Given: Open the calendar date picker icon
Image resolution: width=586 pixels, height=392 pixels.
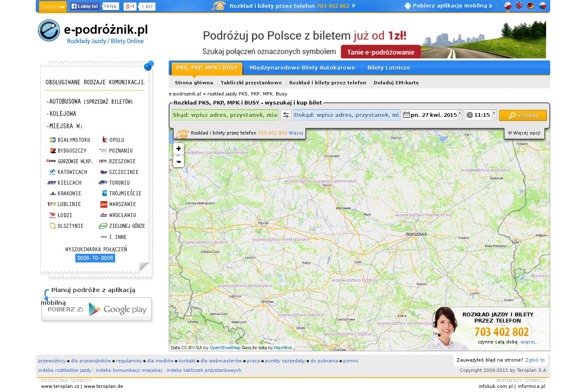Looking at the screenshot, I should [x=406, y=115].
